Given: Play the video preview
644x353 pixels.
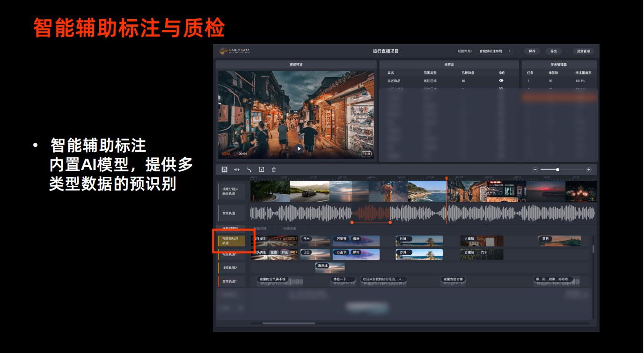Looking at the screenshot, I should (299, 148).
